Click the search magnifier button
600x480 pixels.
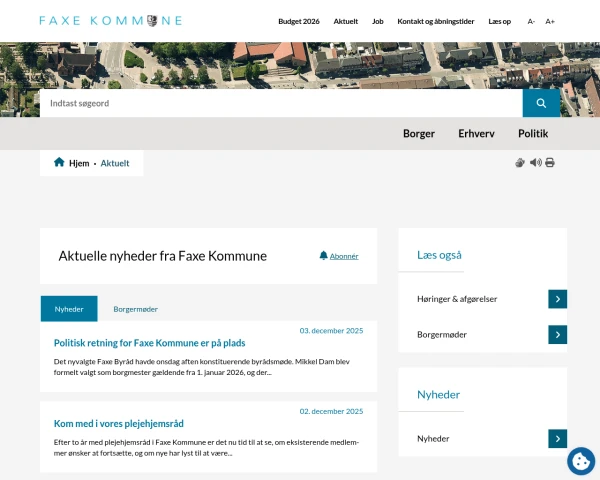tap(541, 103)
